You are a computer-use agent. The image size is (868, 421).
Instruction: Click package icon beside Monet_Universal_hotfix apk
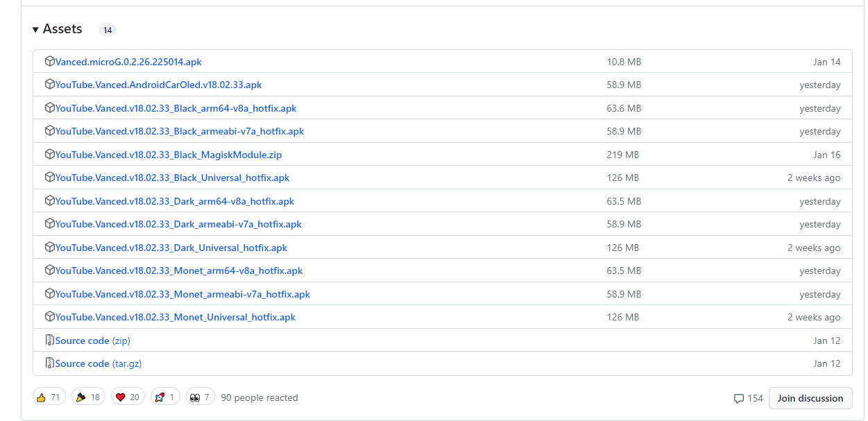(x=50, y=317)
